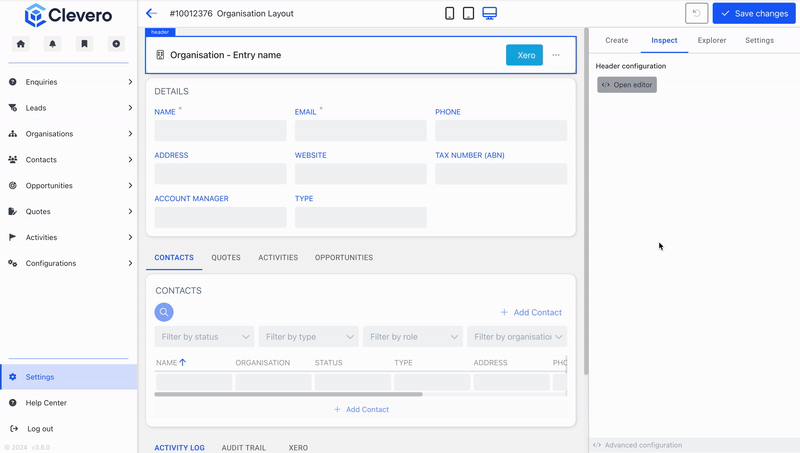Click the STATUS column header

[329, 363]
